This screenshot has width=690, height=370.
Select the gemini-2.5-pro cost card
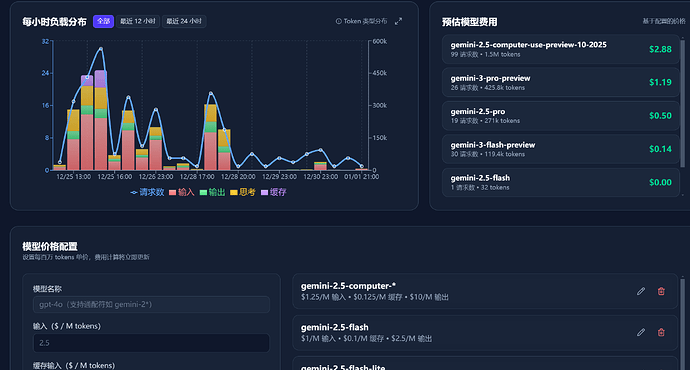click(561, 116)
